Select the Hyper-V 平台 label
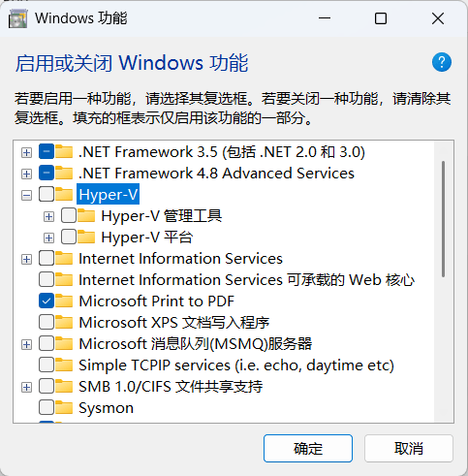Viewport: 468px width, 476px height. pos(147,237)
